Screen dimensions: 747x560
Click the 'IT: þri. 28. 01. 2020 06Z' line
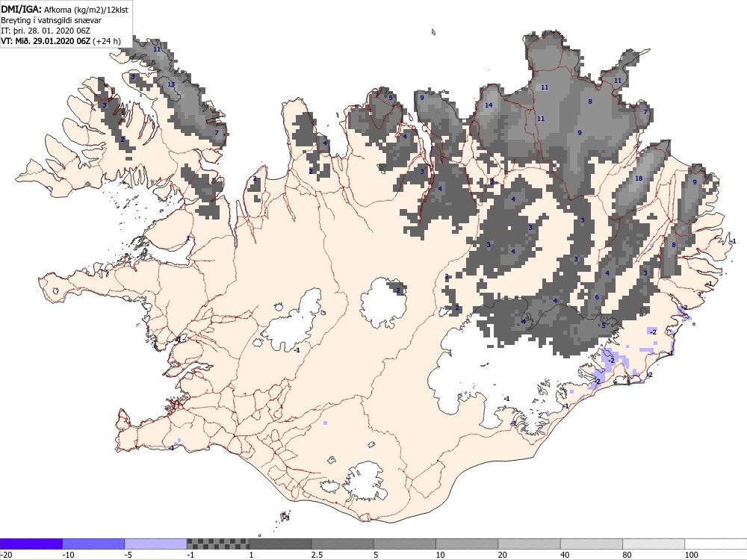pos(46,31)
